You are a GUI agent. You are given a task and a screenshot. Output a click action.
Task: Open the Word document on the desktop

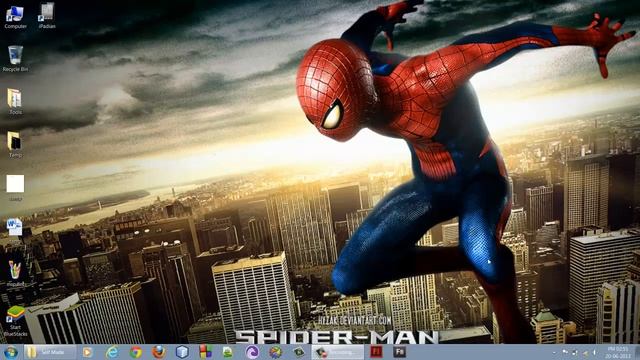pyautogui.click(x=15, y=227)
